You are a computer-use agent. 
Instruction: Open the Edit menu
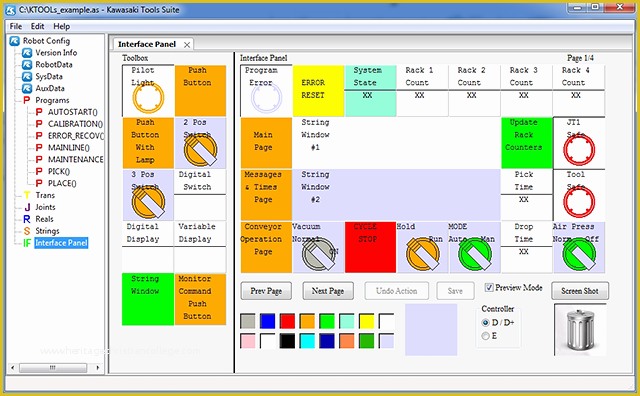[37, 26]
